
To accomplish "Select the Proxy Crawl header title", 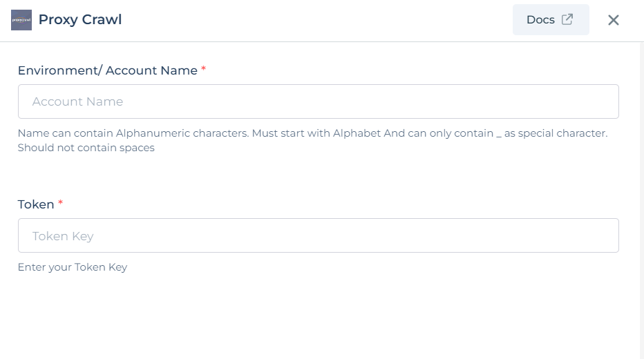I will (x=80, y=19).
